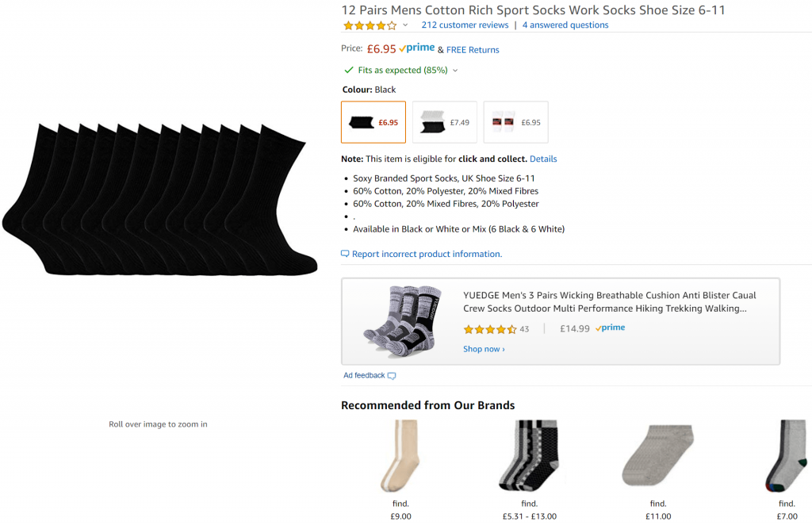Click the main black socks product image
Image resolution: width=812 pixels, height=525 pixels.
159,198
